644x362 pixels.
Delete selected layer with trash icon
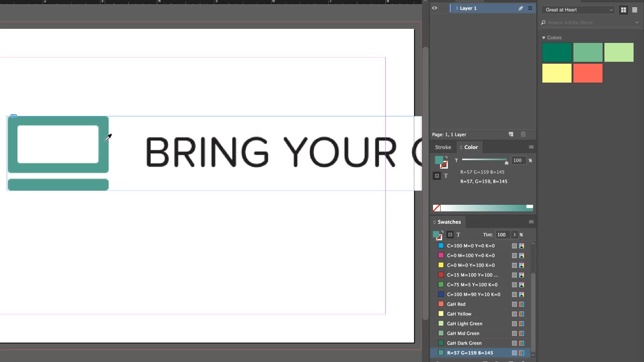[523, 134]
